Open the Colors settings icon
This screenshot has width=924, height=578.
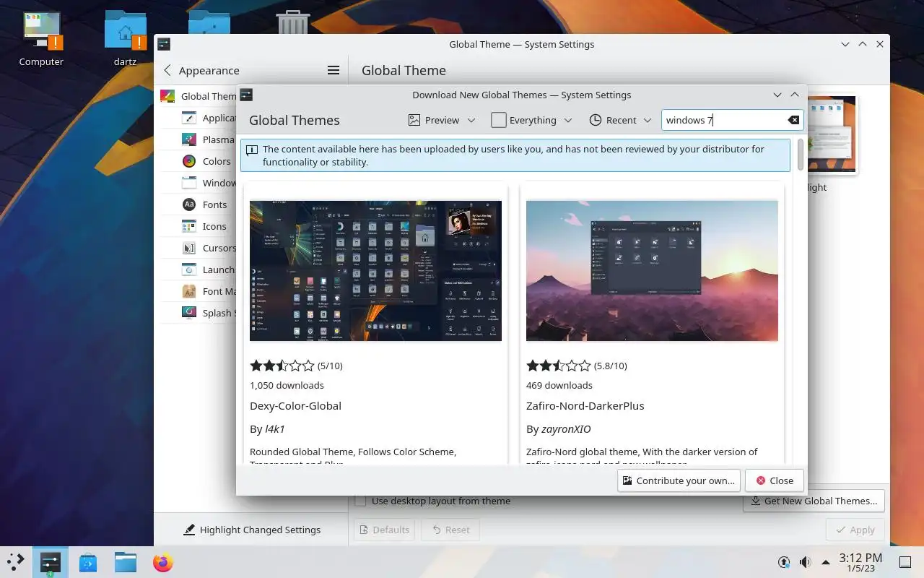(189, 161)
